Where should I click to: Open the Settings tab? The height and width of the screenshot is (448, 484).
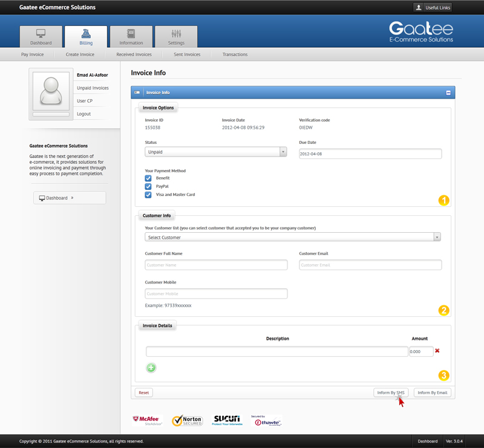176,37
